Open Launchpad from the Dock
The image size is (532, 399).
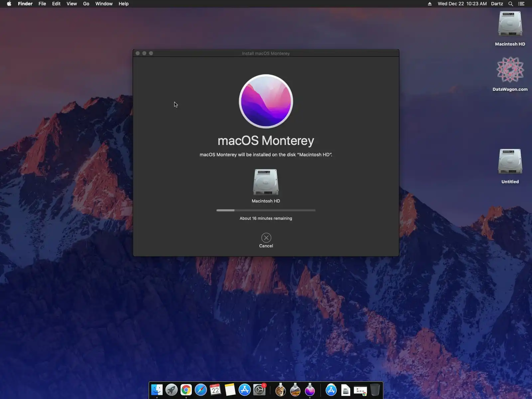point(172,390)
